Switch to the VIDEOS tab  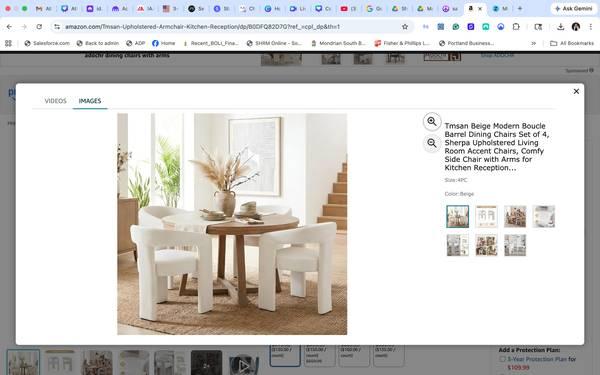(x=55, y=101)
